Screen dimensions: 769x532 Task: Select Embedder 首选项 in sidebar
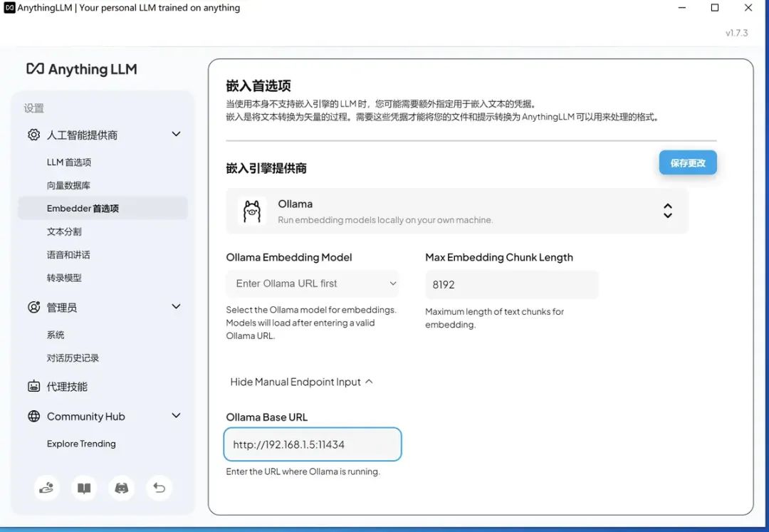click(103, 209)
